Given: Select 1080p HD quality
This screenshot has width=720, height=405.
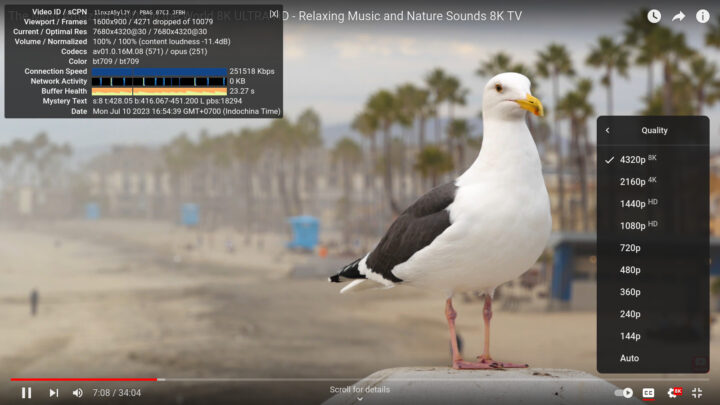Looking at the screenshot, I should point(653,225).
